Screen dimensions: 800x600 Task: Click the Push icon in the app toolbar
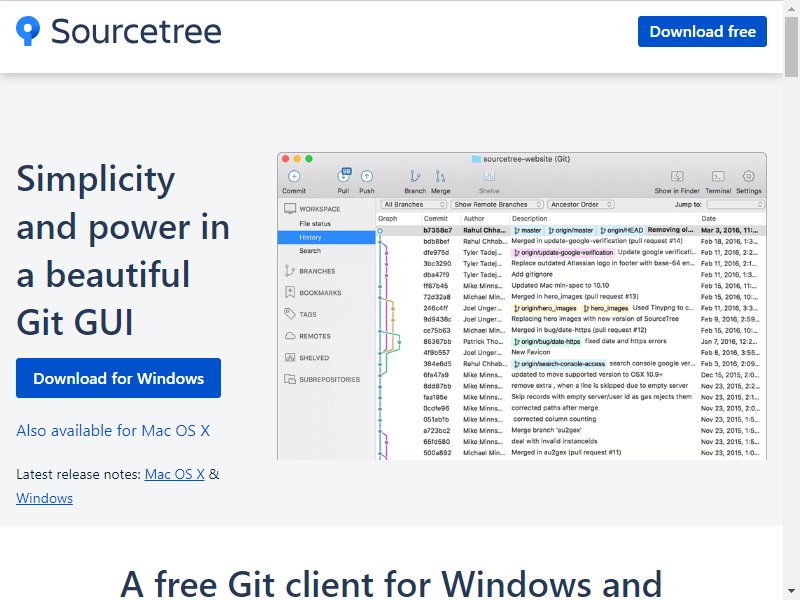pos(366,177)
